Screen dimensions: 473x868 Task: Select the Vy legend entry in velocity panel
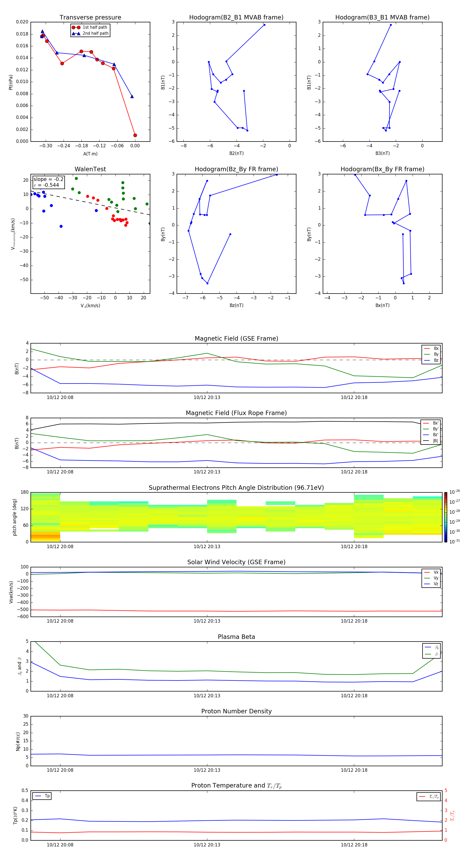point(431,578)
